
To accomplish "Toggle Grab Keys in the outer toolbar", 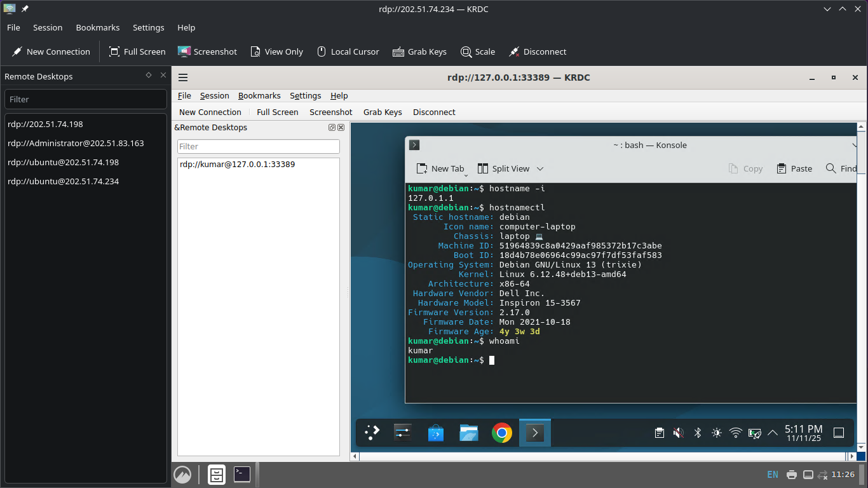I will coord(419,52).
